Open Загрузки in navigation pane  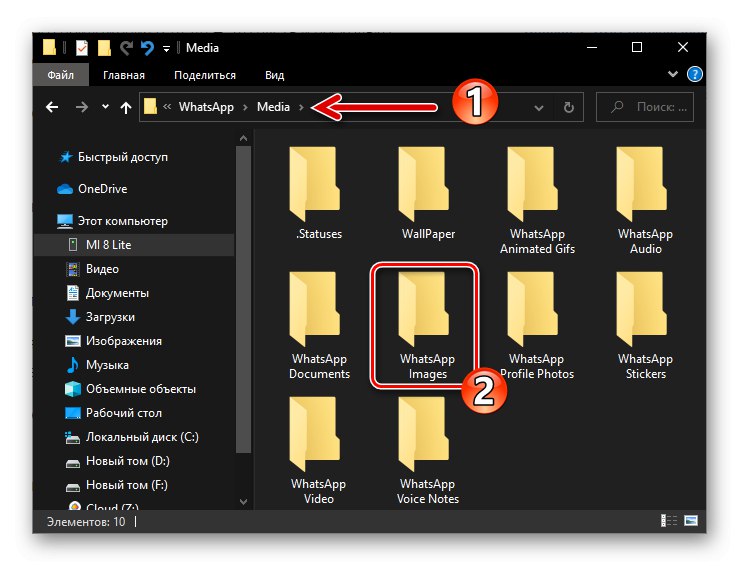(x=100, y=317)
